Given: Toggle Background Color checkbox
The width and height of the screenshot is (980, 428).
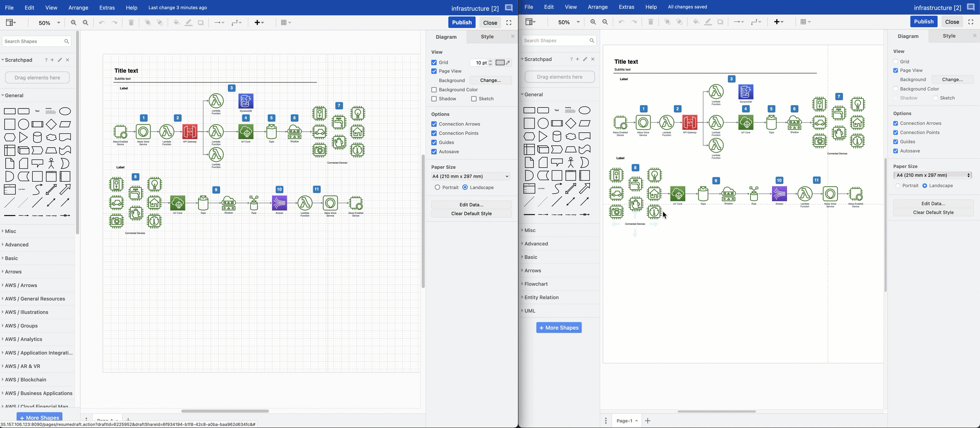Looking at the screenshot, I should point(434,89).
